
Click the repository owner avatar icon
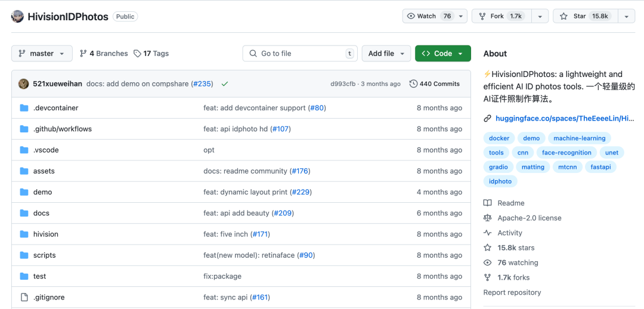pos(17,17)
